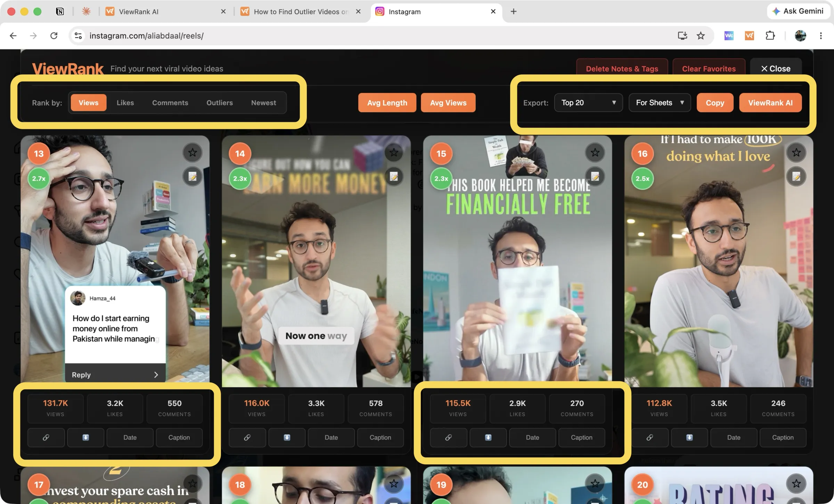Download video 13 using arrow icon
This screenshot has width=834, height=504.
pyautogui.click(x=85, y=438)
